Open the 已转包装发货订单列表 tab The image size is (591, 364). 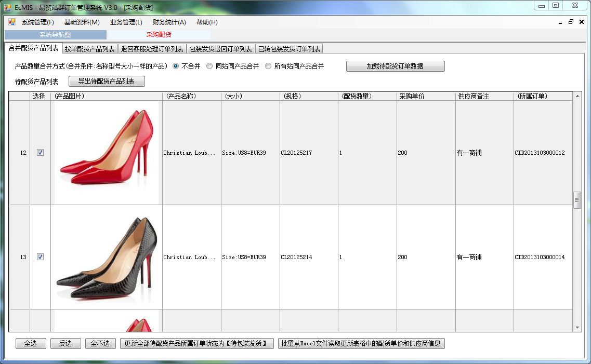coord(289,49)
